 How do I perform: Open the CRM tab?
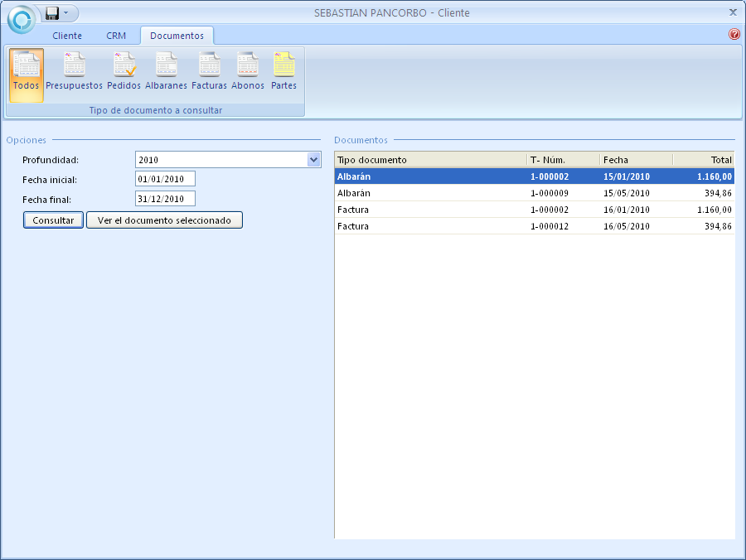point(116,36)
